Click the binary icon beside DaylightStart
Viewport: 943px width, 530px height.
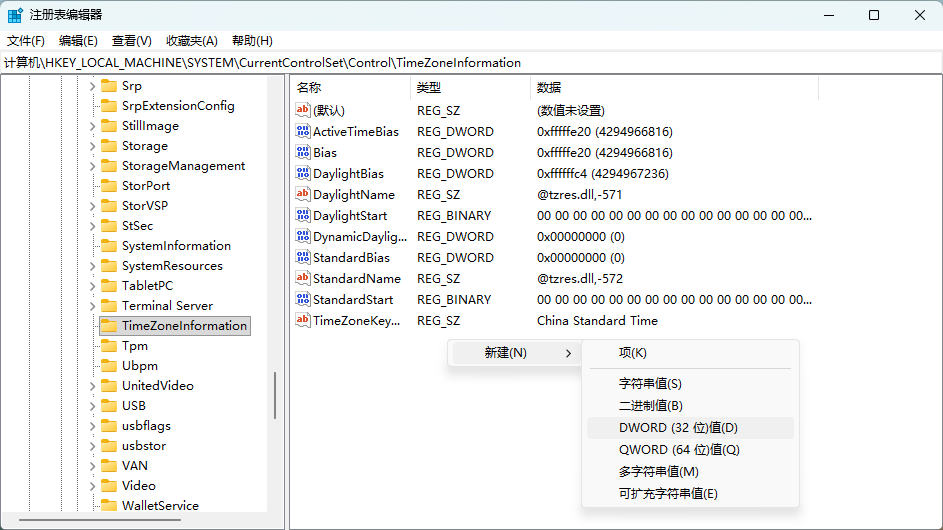click(303, 216)
